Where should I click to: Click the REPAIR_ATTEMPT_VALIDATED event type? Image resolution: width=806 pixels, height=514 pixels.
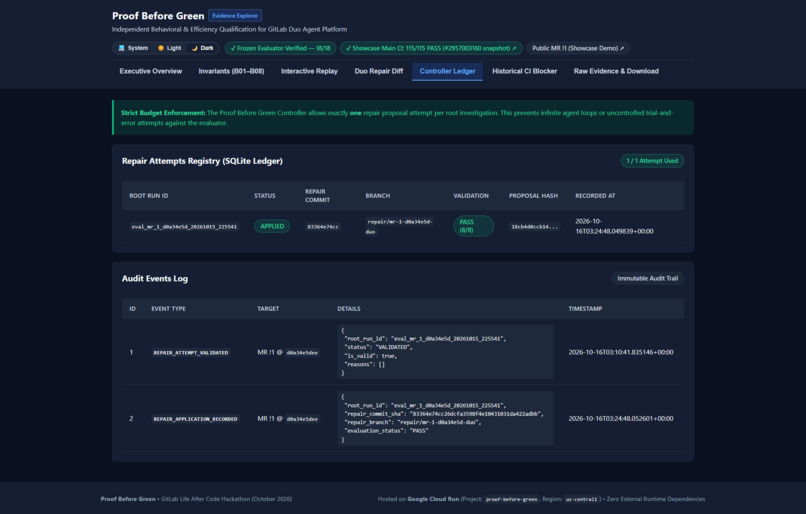191,353
